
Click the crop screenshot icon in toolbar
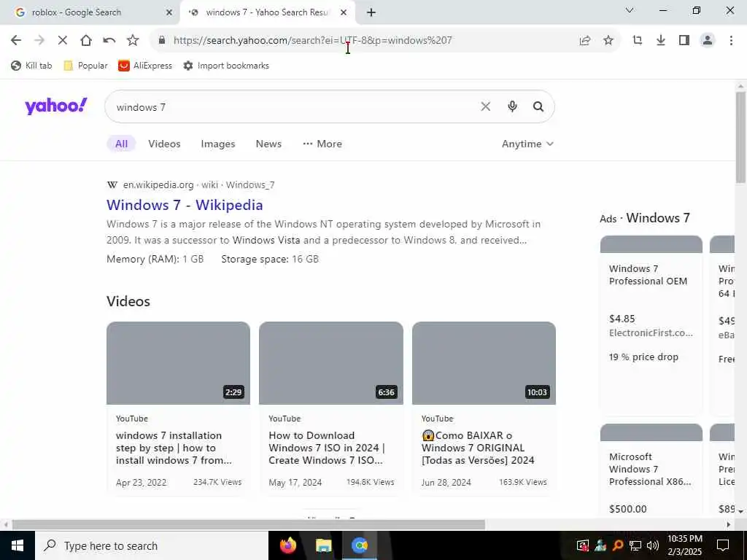(638, 41)
